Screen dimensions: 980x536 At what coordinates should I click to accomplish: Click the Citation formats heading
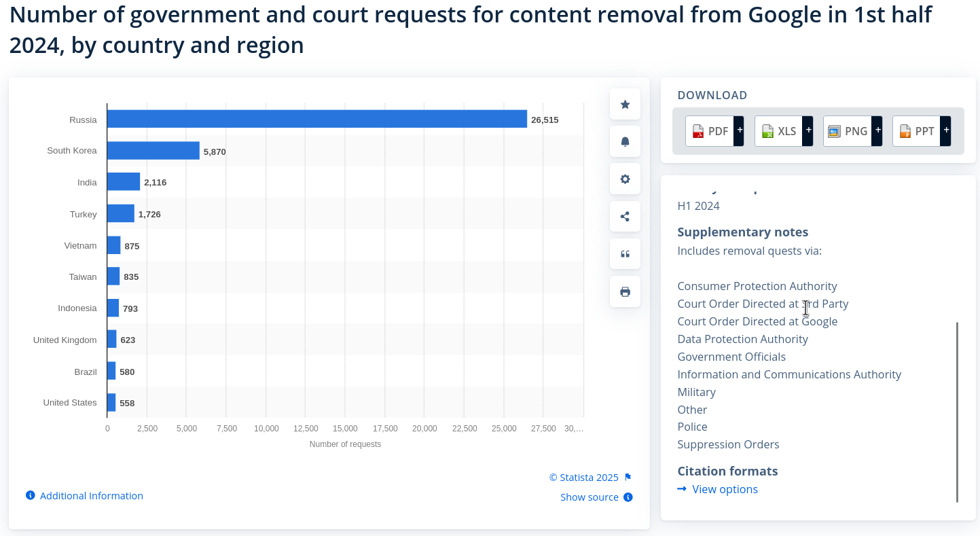click(x=727, y=471)
